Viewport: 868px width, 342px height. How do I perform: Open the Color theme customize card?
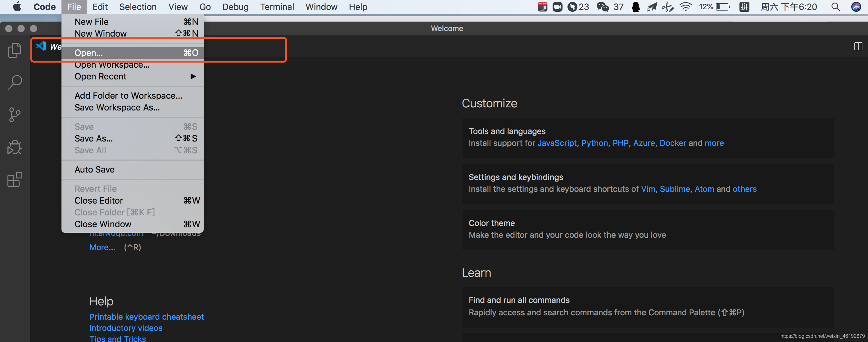[x=648, y=229]
